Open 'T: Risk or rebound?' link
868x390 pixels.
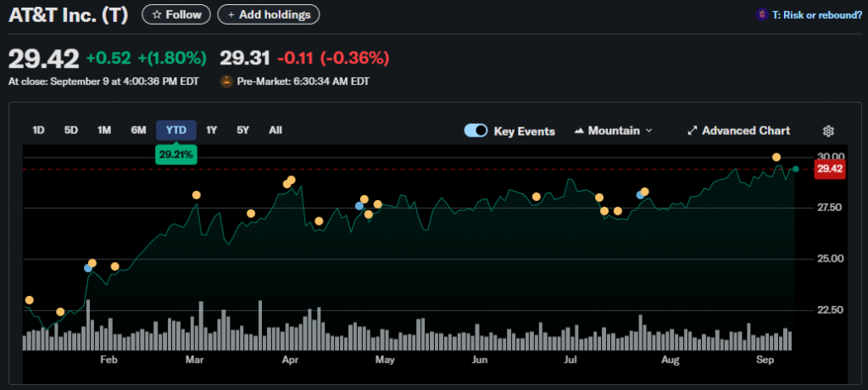click(x=816, y=15)
